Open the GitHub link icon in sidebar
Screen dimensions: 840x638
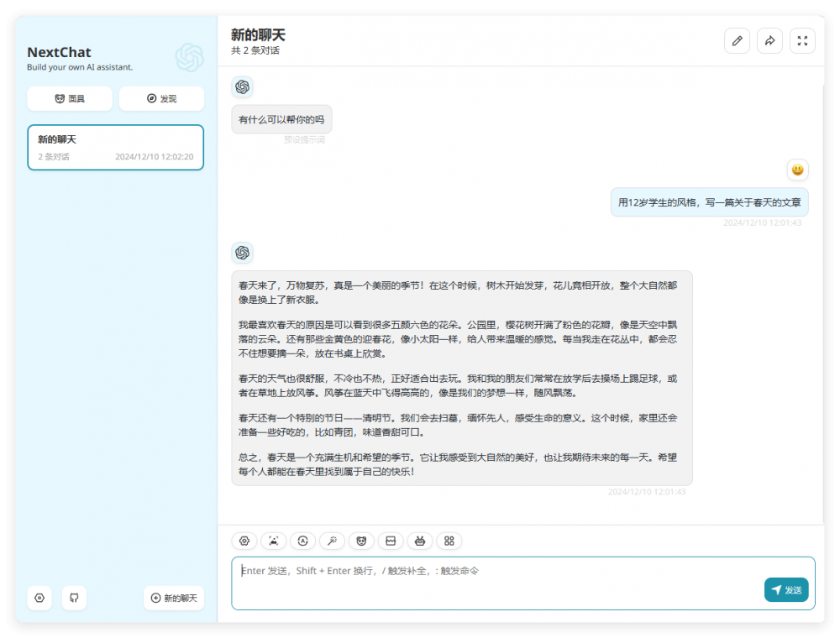pyautogui.click(x=74, y=598)
